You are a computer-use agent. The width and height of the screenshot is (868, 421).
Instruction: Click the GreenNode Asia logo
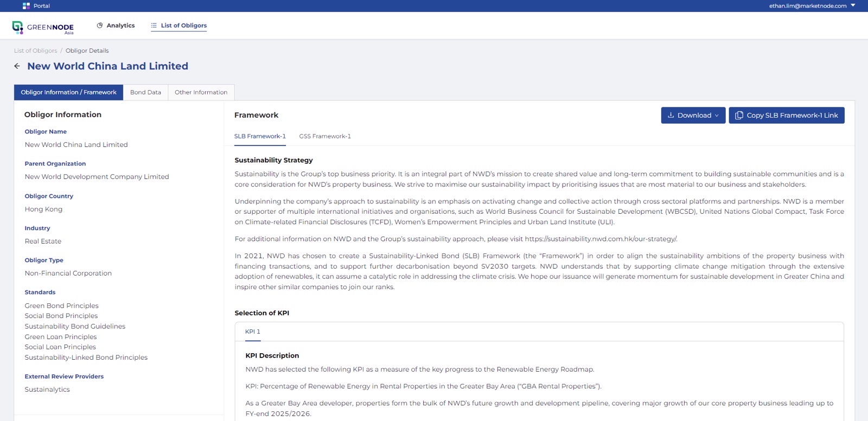point(43,27)
